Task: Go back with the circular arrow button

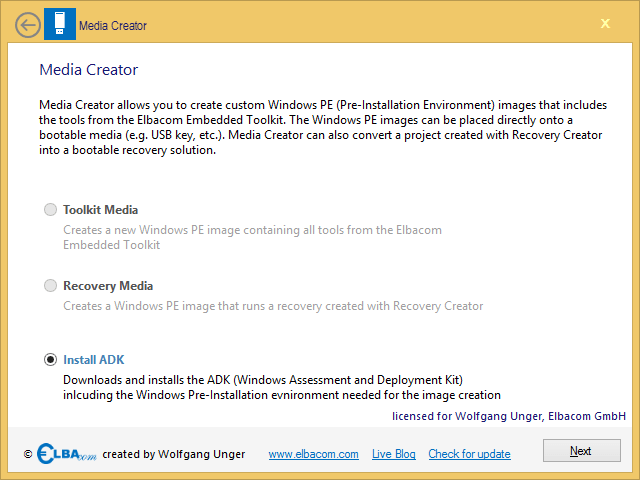Action: pos(28,25)
